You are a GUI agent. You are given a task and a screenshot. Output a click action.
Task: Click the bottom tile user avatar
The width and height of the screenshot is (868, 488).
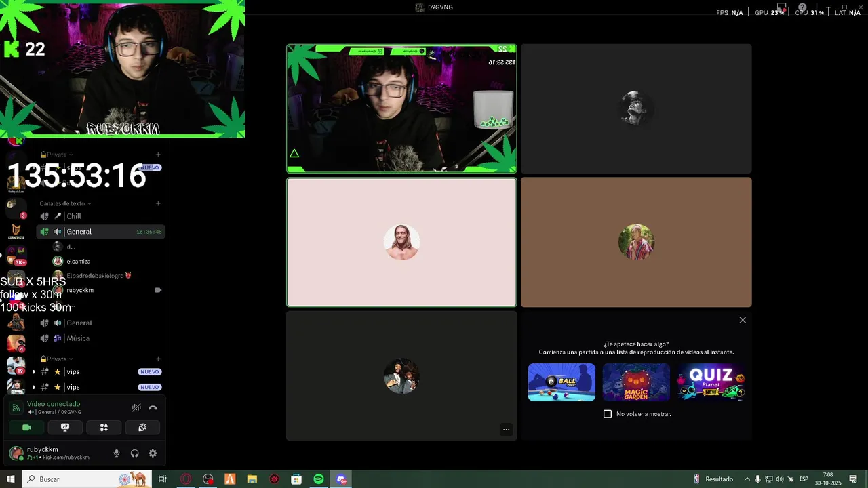click(x=401, y=375)
